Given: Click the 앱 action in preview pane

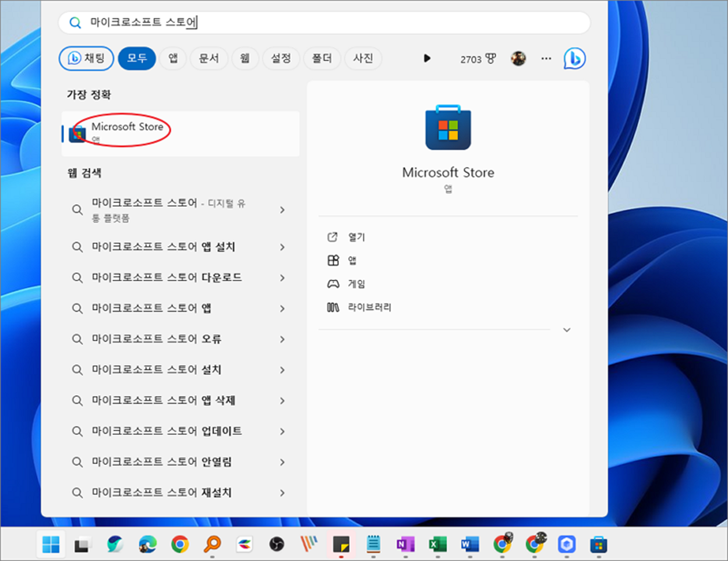Looking at the screenshot, I should [342, 260].
